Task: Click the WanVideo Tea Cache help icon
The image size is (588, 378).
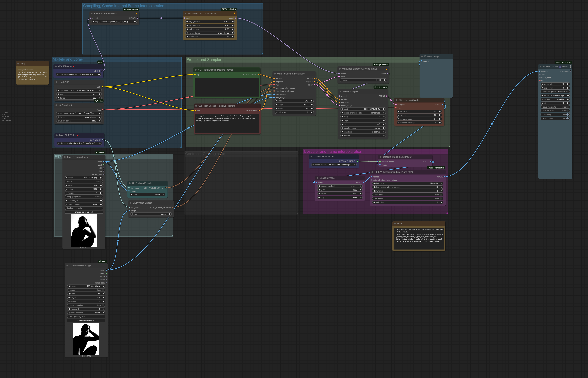Action: (234, 14)
